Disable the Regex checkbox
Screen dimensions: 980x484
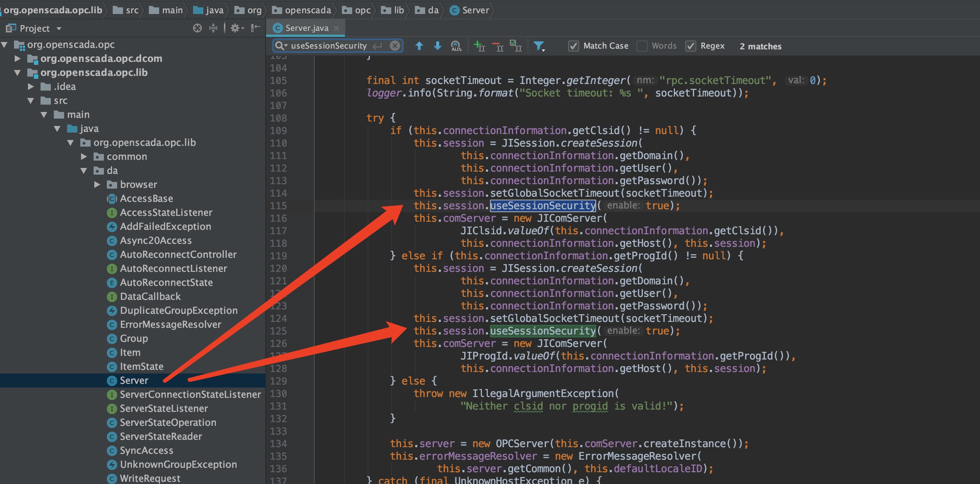click(x=690, y=46)
